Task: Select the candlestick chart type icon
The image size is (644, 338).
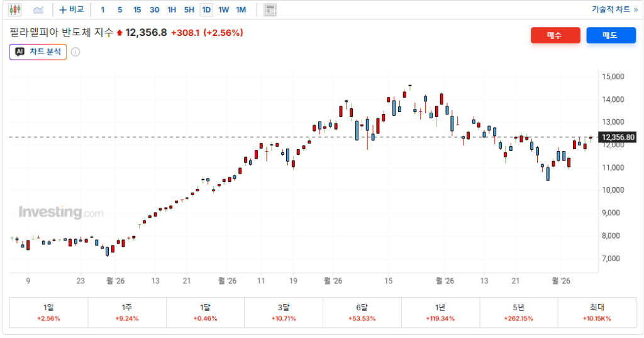Action: tap(15, 9)
